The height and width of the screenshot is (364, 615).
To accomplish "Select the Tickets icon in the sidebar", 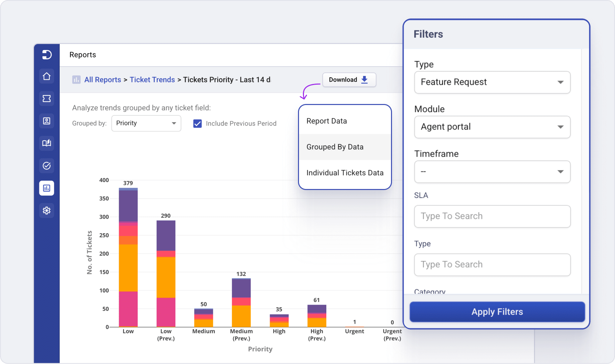I will [x=46, y=98].
